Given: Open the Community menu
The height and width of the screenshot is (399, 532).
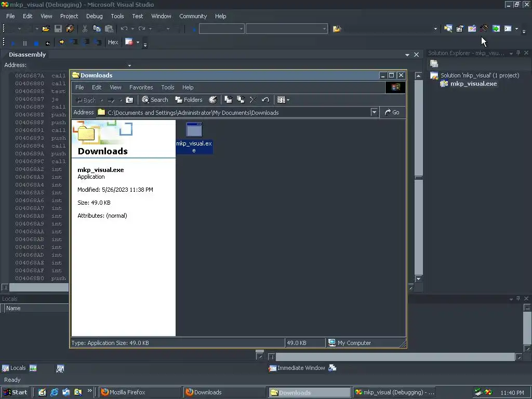Looking at the screenshot, I should [193, 16].
